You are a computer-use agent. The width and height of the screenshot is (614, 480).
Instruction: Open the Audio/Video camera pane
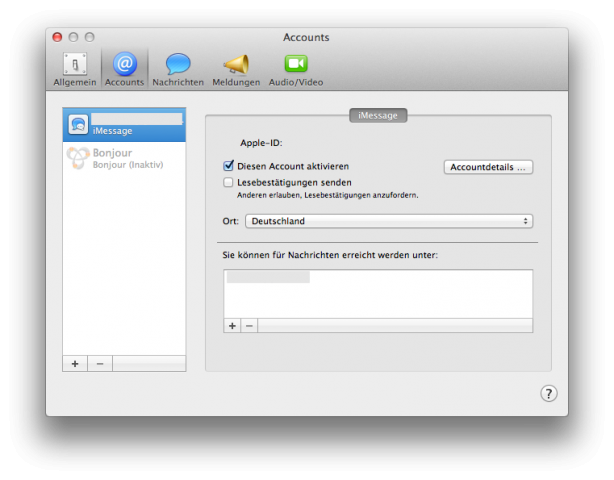[x=296, y=67]
